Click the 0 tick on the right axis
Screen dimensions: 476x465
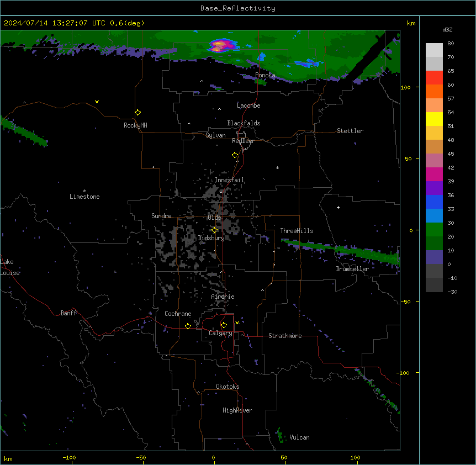411,230
